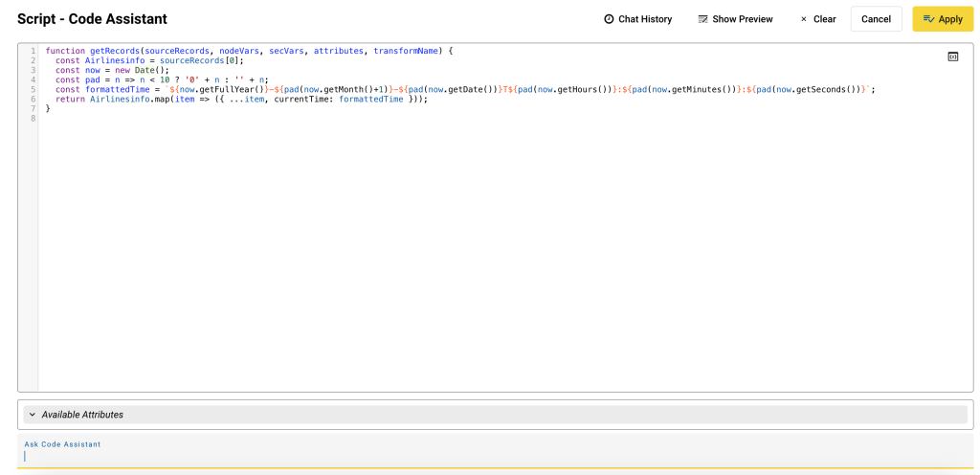
Task: Click the variables icon in the editor's top-right corner
Action: point(952,57)
